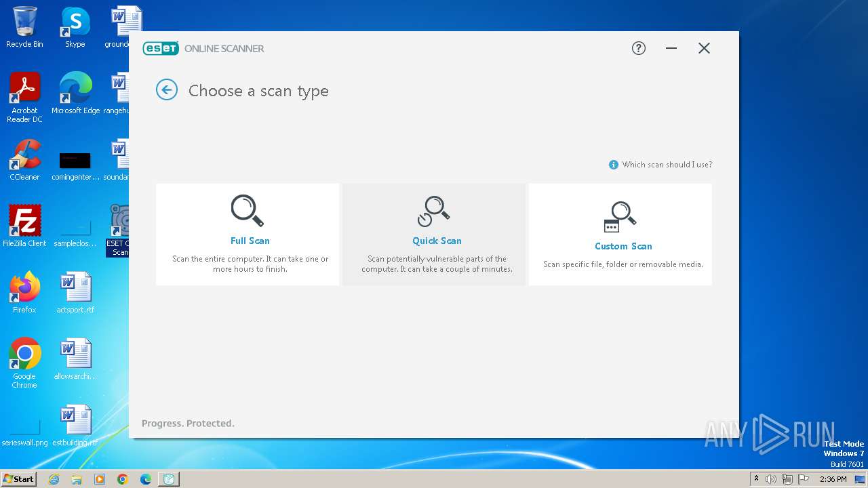Click 'Progress. Protected.' footer text
Image resolution: width=868 pixels, height=488 pixels.
(188, 424)
